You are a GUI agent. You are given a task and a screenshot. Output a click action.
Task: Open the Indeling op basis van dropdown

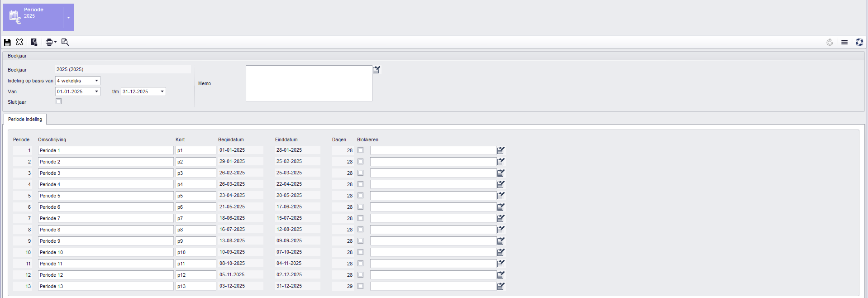pos(96,81)
